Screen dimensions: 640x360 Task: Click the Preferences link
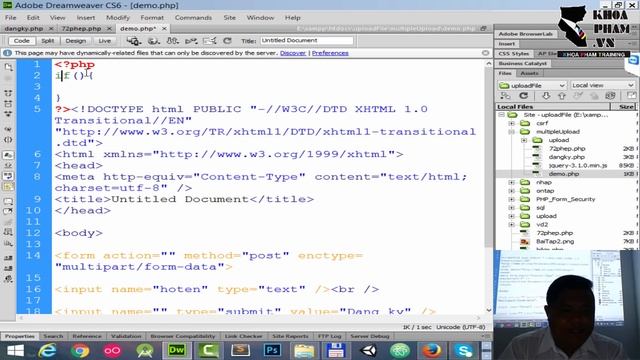[330, 53]
